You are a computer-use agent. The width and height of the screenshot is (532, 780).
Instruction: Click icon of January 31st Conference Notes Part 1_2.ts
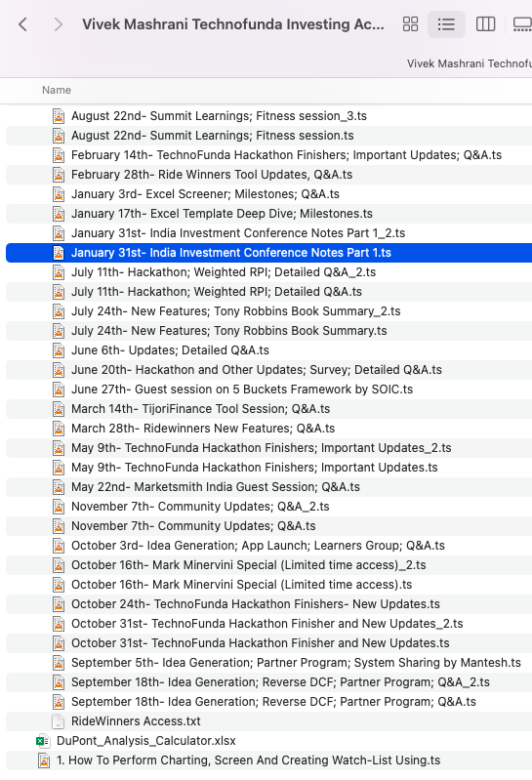click(59, 233)
